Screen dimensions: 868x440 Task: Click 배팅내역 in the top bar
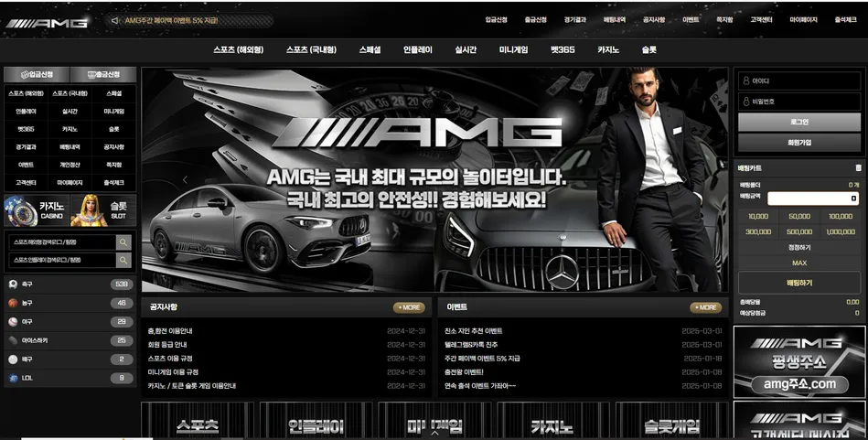(615, 20)
